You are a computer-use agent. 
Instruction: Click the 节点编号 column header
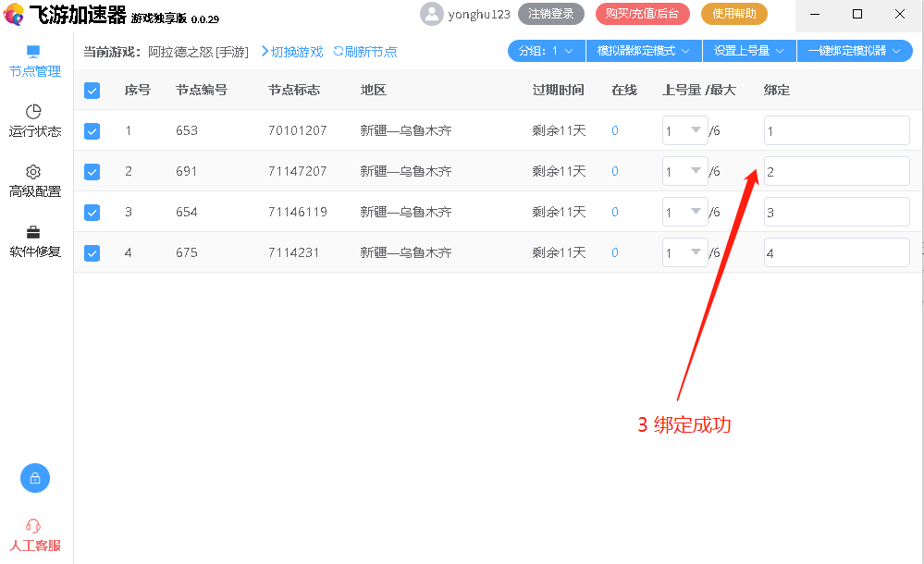coord(202,91)
